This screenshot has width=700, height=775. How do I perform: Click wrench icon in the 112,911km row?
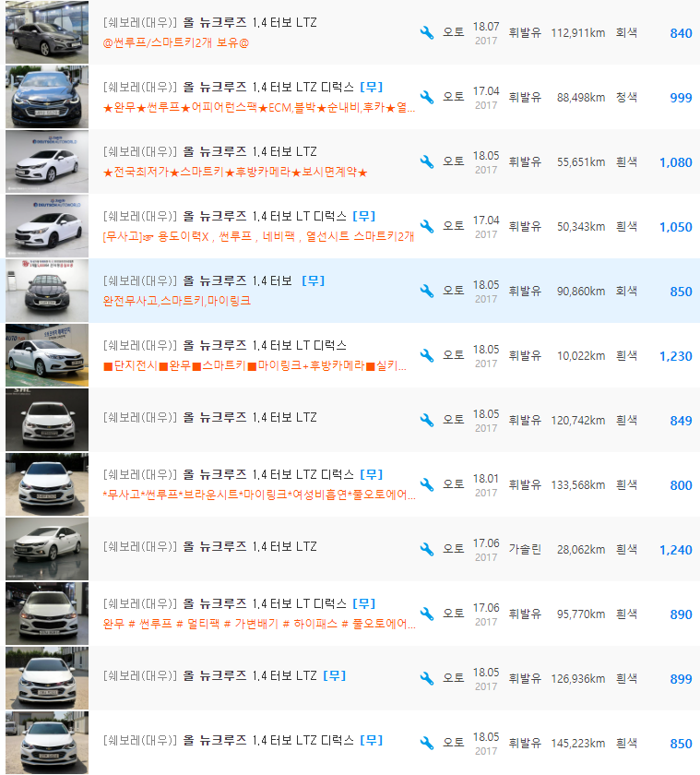tap(427, 33)
